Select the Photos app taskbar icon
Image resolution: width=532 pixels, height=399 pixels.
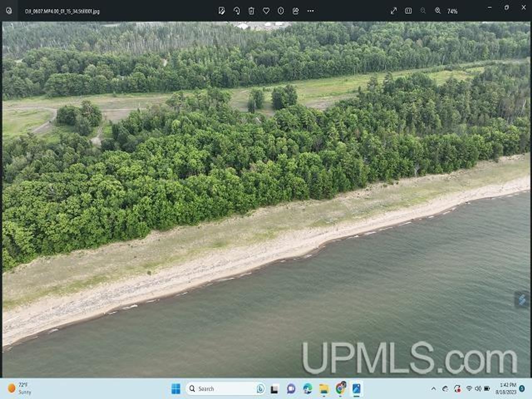(x=357, y=389)
